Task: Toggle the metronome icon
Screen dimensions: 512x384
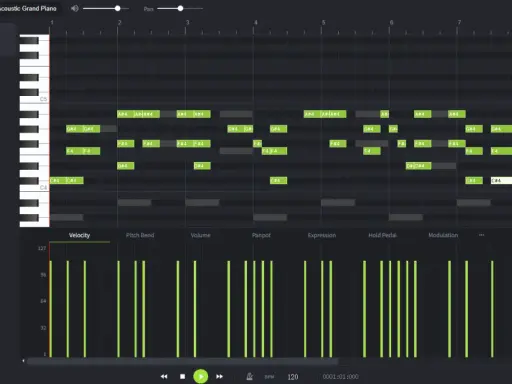Action: (249, 376)
